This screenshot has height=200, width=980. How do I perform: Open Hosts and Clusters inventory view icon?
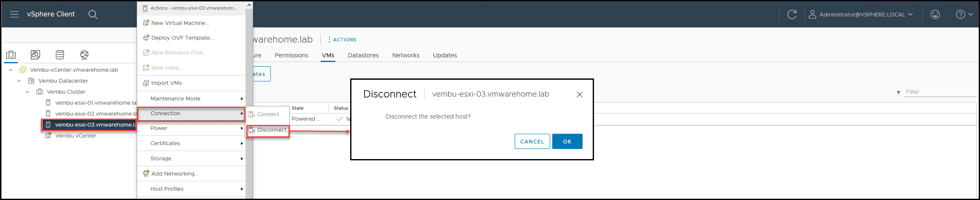point(11,55)
